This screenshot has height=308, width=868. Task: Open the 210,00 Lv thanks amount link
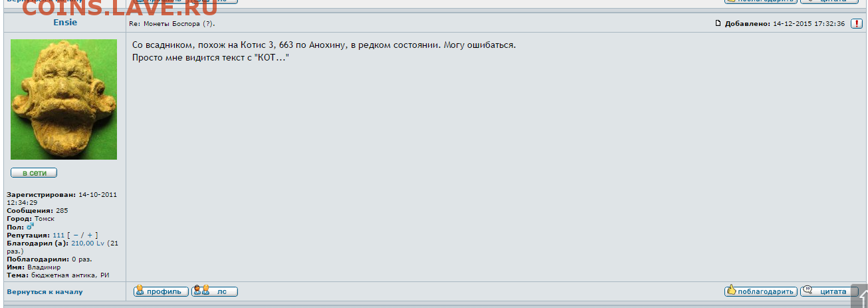tap(88, 243)
